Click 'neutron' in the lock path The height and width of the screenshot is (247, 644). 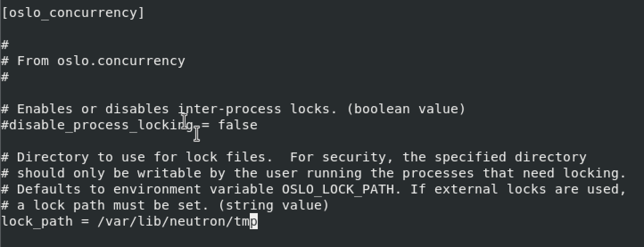(x=198, y=221)
